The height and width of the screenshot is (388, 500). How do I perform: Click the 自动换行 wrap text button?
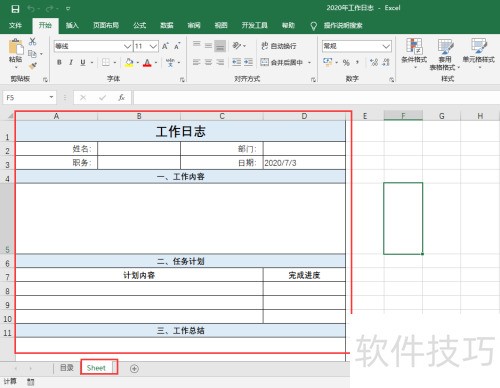(279, 46)
